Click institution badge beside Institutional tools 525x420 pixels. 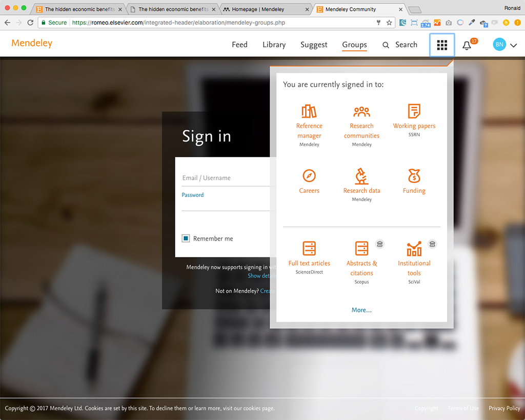(x=432, y=244)
